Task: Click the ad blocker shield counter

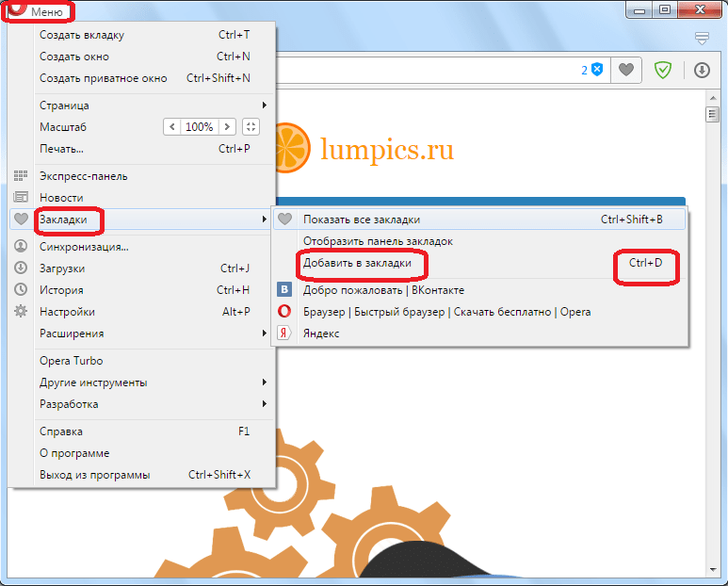Action: (x=592, y=70)
